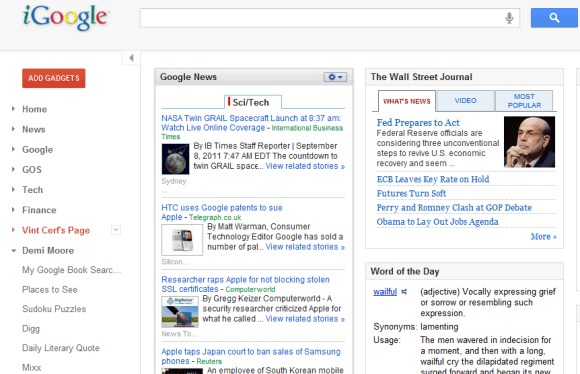Open Apple taps Japan court Samsung headline

point(251,356)
